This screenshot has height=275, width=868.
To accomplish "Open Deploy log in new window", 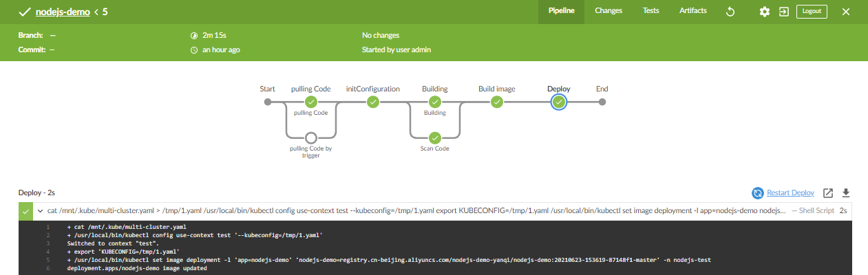I will point(829,193).
